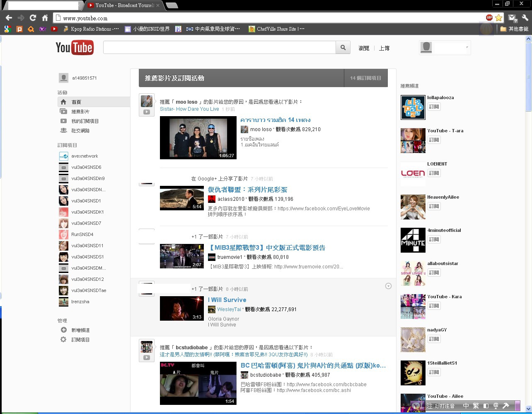Open the Chrome wrench menu
532x414 pixels.
tap(525, 18)
